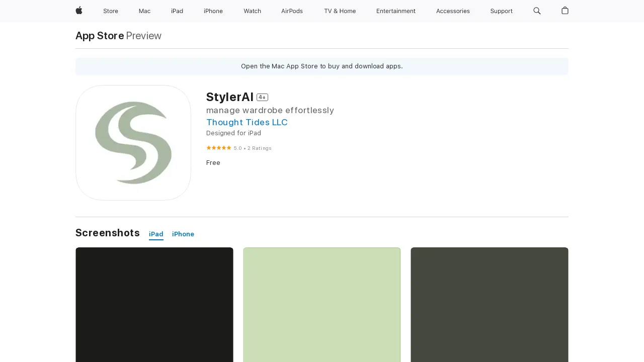Open the iPhone nav menu item
This screenshot has height=362, width=644.
click(x=213, y=11)
